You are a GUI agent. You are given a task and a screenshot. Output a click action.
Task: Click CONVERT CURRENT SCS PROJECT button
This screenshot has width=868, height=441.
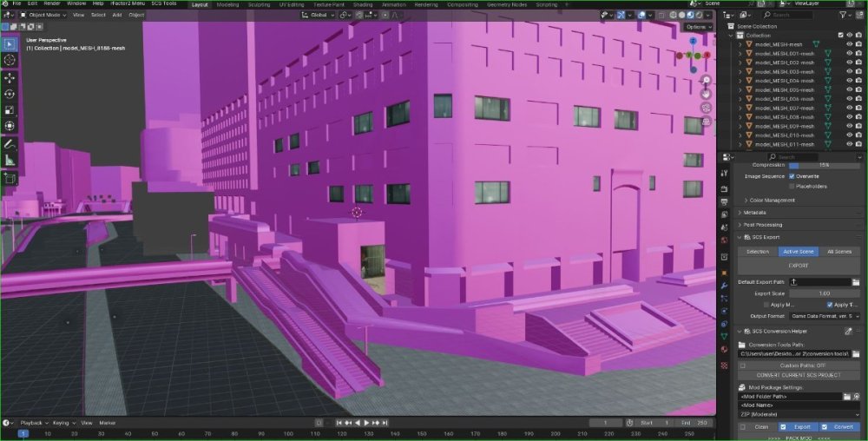click(799, 375)
